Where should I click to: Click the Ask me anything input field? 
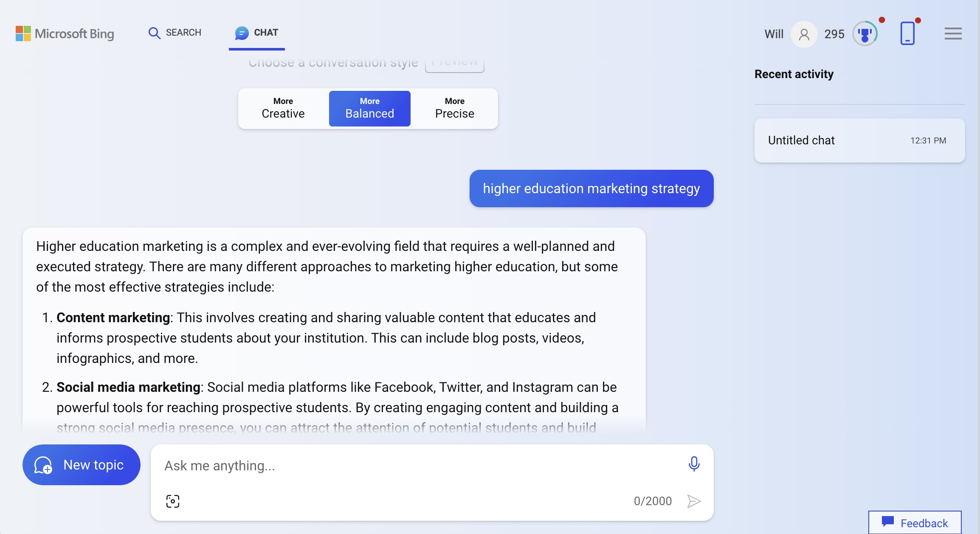420,466
